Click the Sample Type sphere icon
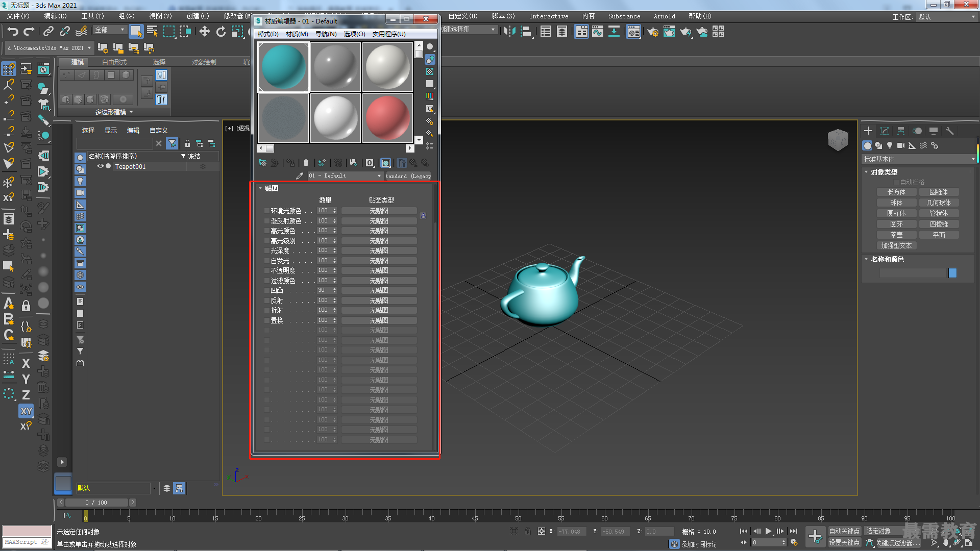 click(430, 47)
